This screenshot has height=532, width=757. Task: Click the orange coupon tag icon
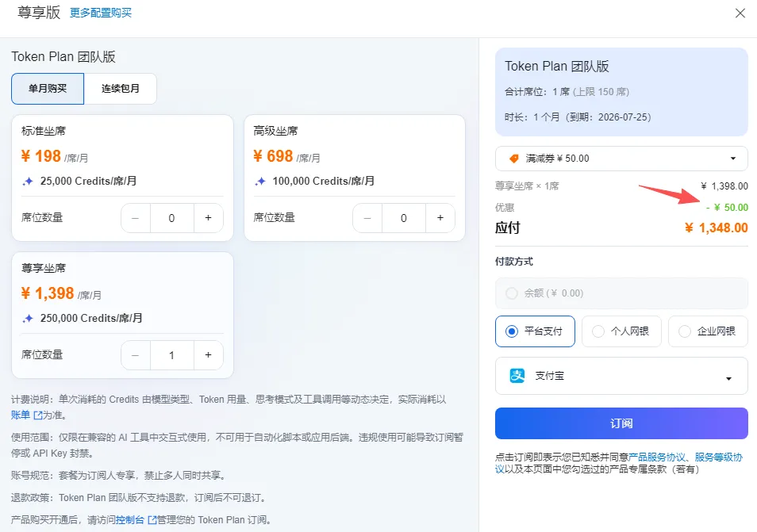click(514, 159)
